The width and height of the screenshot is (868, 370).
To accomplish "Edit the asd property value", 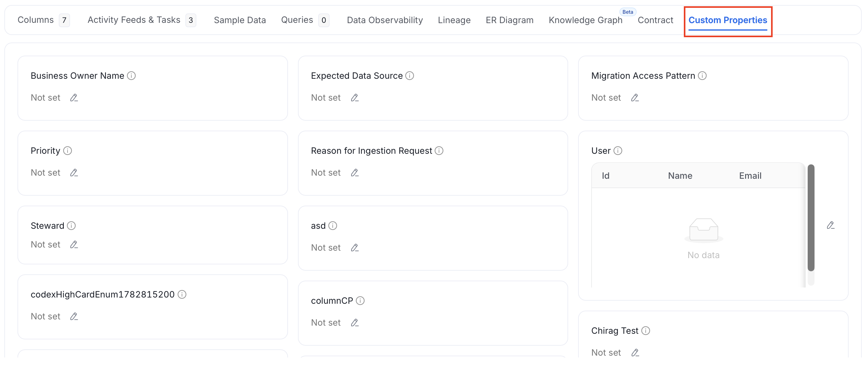I will pos(355,248).
